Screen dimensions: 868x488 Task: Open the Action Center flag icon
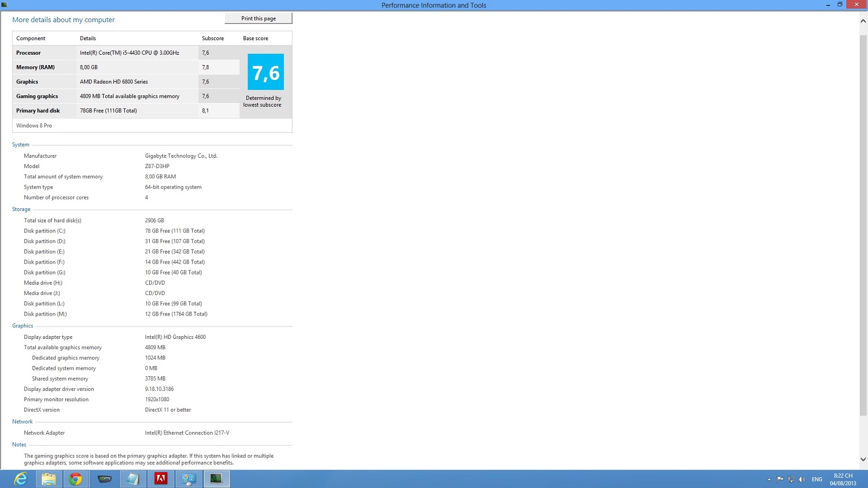click(x=780, y=479)
